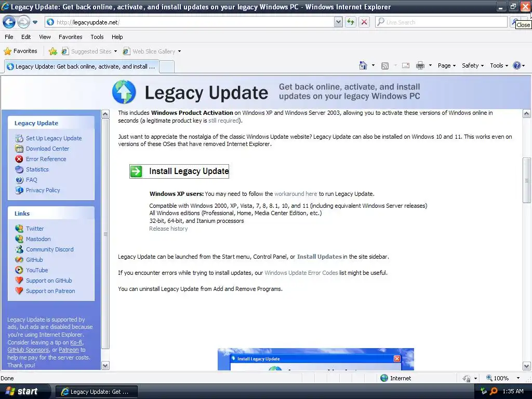The height and width of the screenshot is (399, 532).
Task: Open the 'workaround here' link
Action: pyautogui.click(x=296, y=194)
